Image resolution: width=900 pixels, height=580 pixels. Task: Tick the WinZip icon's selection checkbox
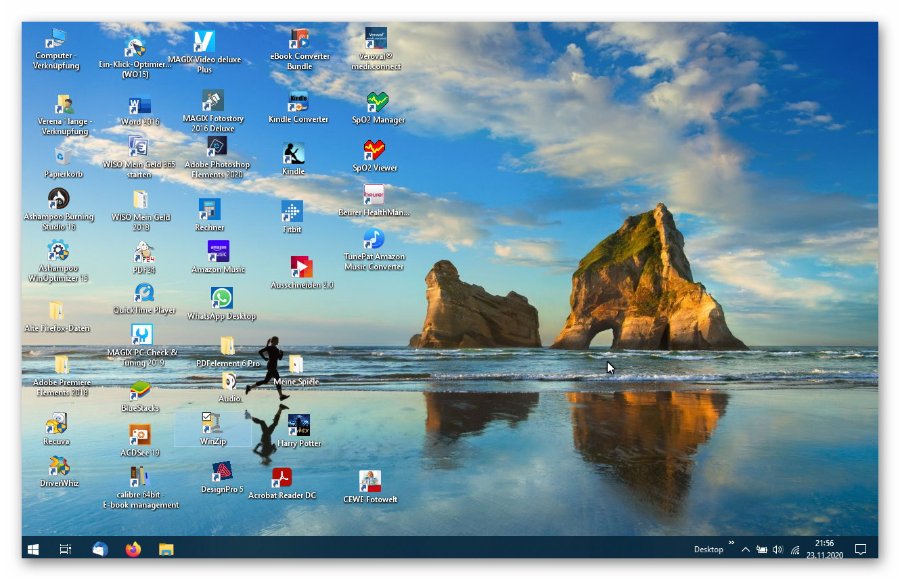point(206,416)
